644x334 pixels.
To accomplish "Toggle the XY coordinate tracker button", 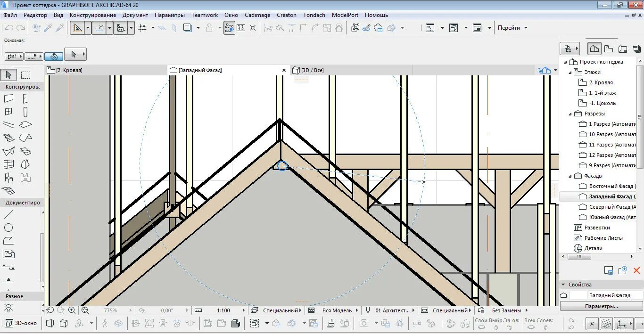I will (x=120, y=28).
